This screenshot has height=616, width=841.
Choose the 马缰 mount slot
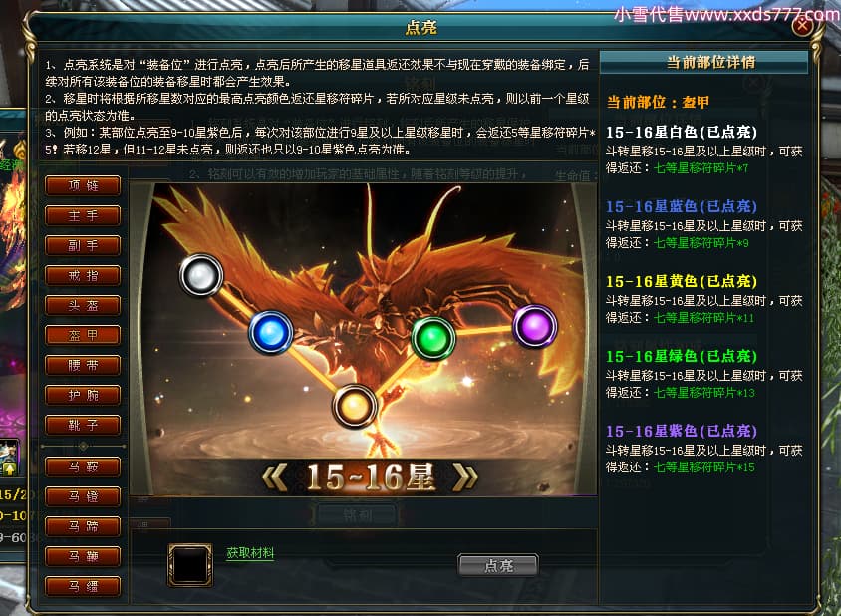(x=83, y=586)
